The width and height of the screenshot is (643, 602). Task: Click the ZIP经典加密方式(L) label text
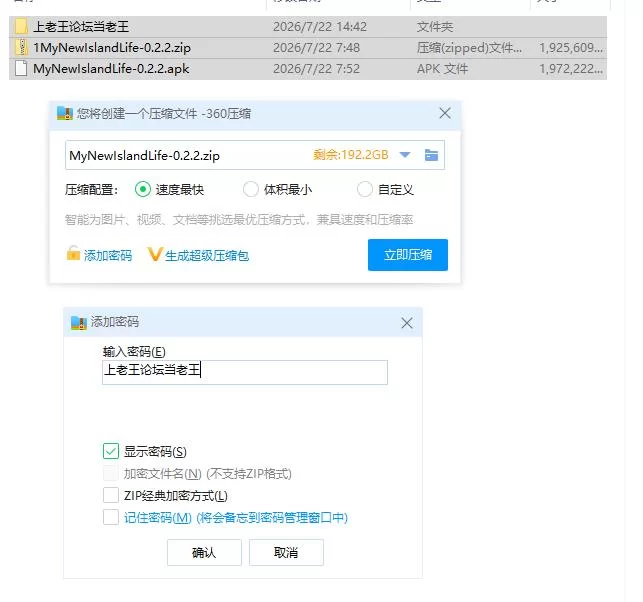coord(176,496)
